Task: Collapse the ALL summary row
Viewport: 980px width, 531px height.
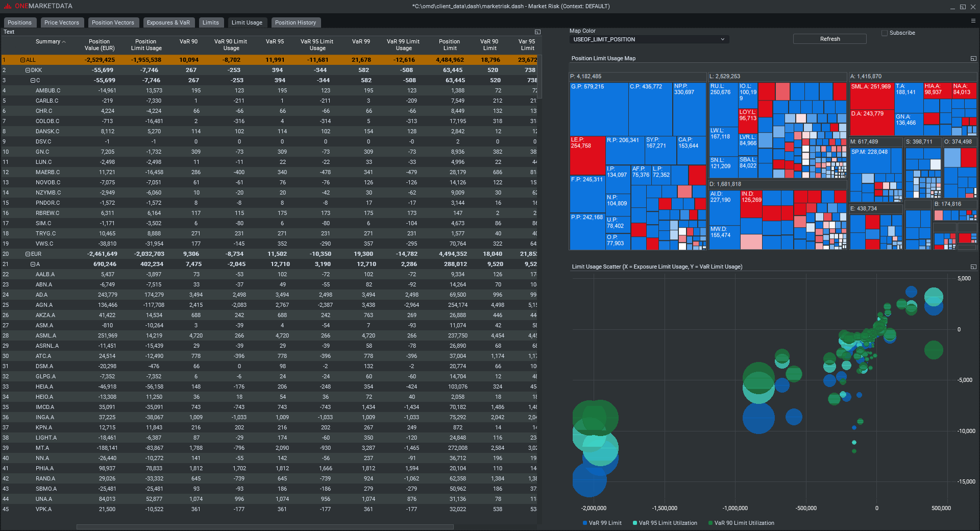Action: pyautogui.click(x=22, y=60)
